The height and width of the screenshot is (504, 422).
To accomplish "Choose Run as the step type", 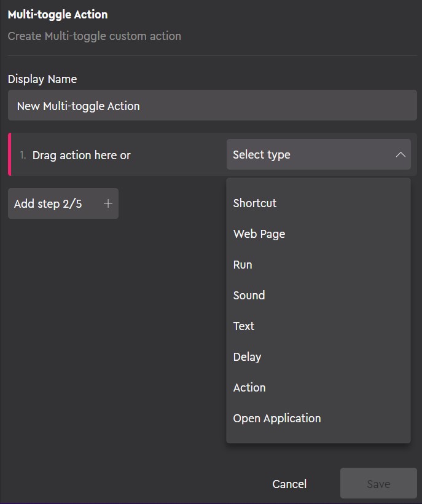I will 242,264.
